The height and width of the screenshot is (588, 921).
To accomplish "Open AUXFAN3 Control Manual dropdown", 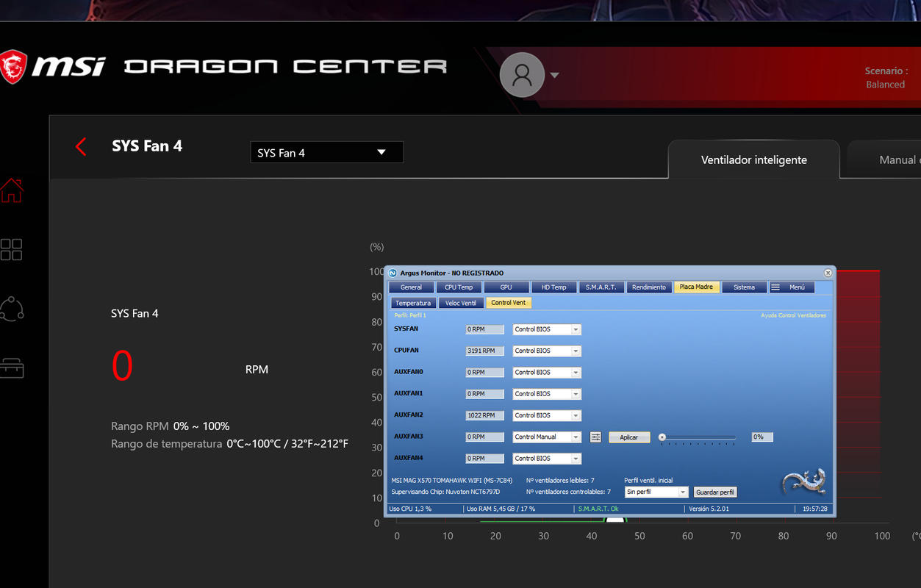I will pyautogui.click(x=547, y=437).
